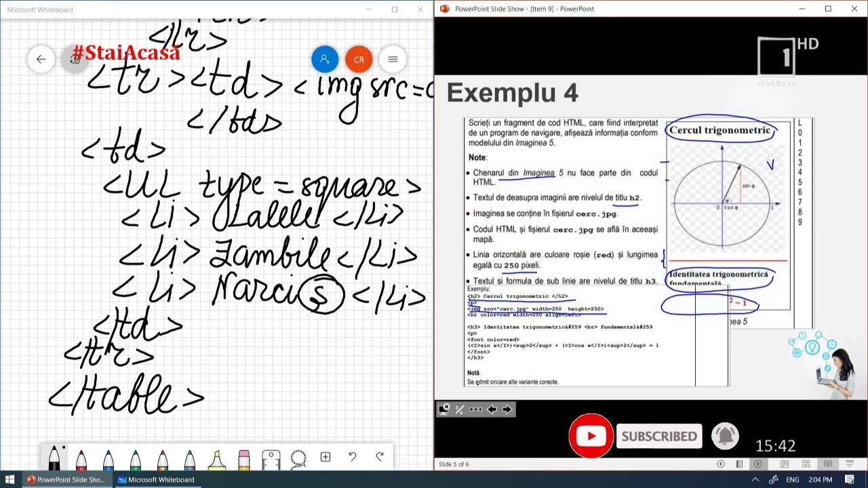Minimize the PowerPoint Slide Show window

pyautogui.click(x=802, y=9)
